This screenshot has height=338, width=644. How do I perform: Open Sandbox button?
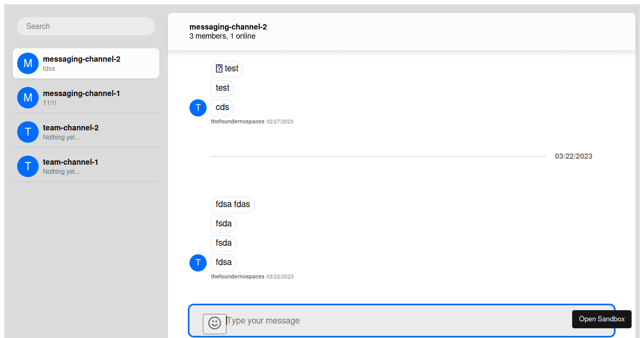coord(602,319)
